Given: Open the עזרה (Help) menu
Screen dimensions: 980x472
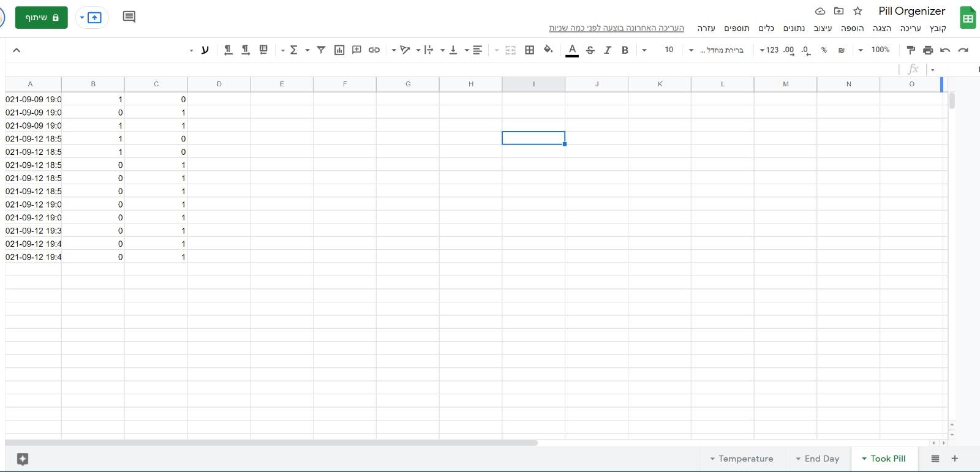Looking at the screenshot, I should coord(706,28).
